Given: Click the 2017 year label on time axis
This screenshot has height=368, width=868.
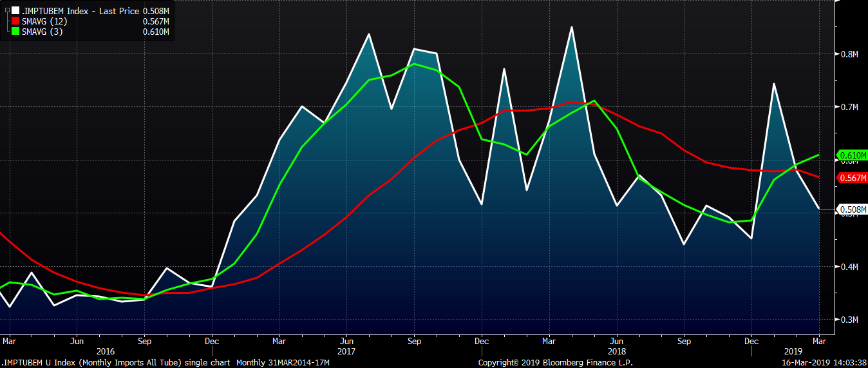Looking at the screenshot, I should (x=346, y=351).
